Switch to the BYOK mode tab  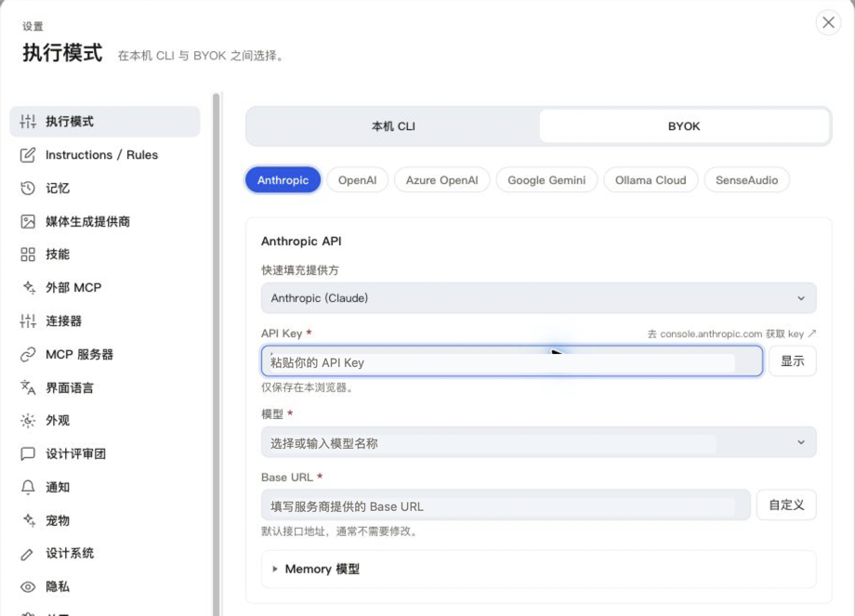point(684,126)
